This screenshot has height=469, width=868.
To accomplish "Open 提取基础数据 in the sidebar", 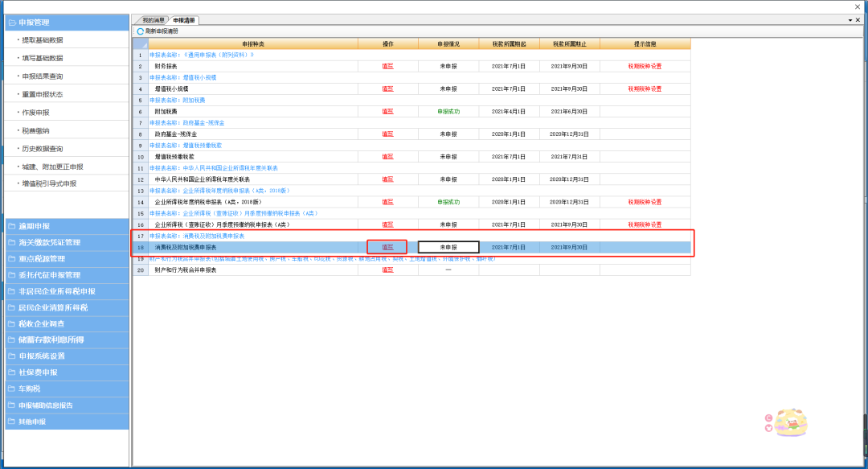I will (x=42, y=40).
